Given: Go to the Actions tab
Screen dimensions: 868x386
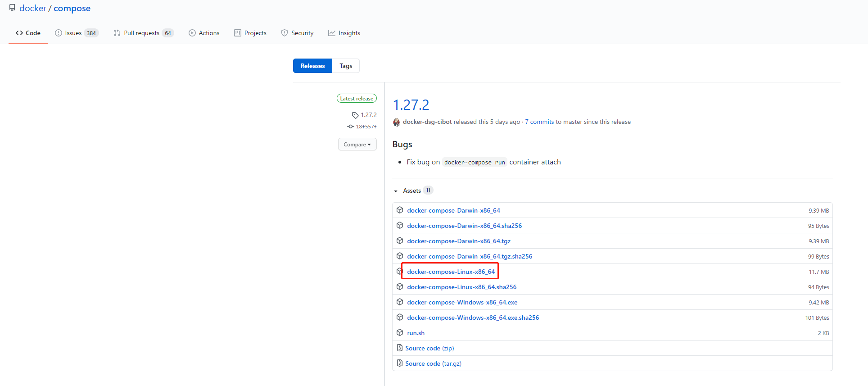Looking at the screenshot, I should pyautogui.click(x=204, y=33).
